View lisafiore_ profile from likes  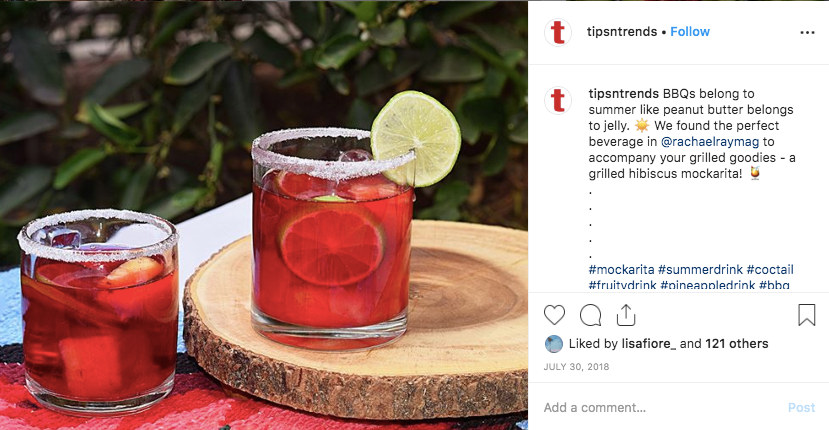[649, 344]
